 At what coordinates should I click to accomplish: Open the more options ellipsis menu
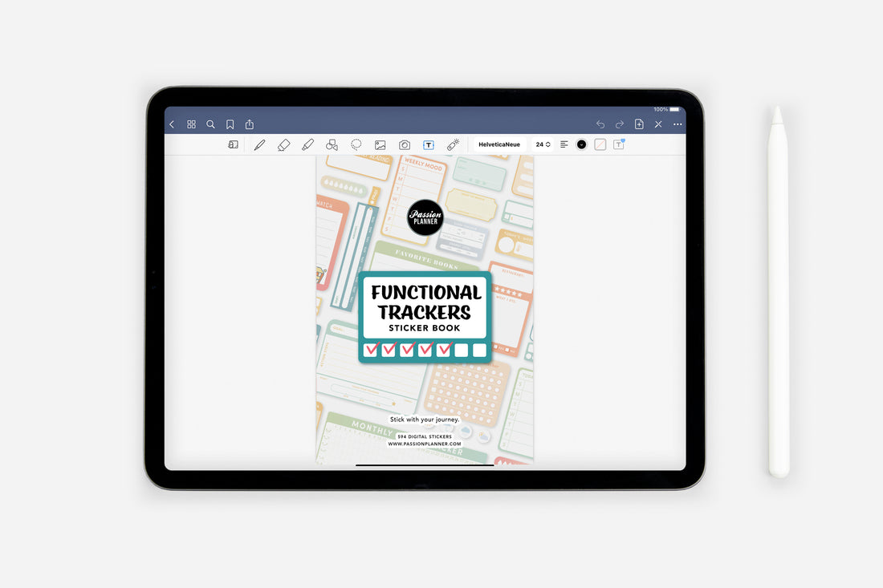[x=677, y=124]
